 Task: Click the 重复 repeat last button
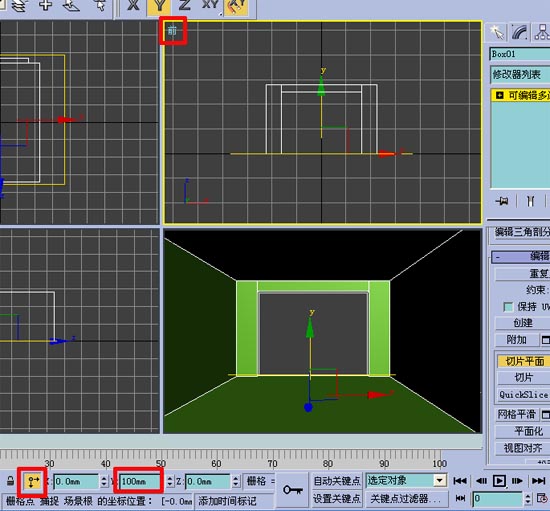coord(522,274)
